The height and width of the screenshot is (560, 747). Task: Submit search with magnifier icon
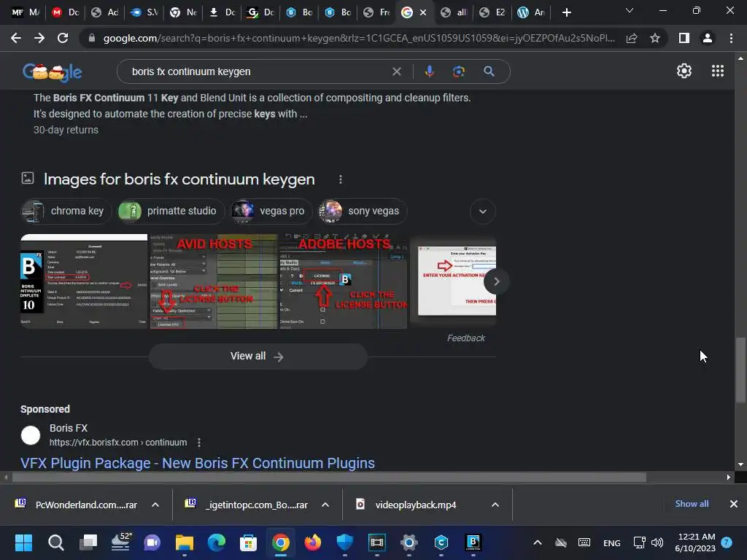489,71
